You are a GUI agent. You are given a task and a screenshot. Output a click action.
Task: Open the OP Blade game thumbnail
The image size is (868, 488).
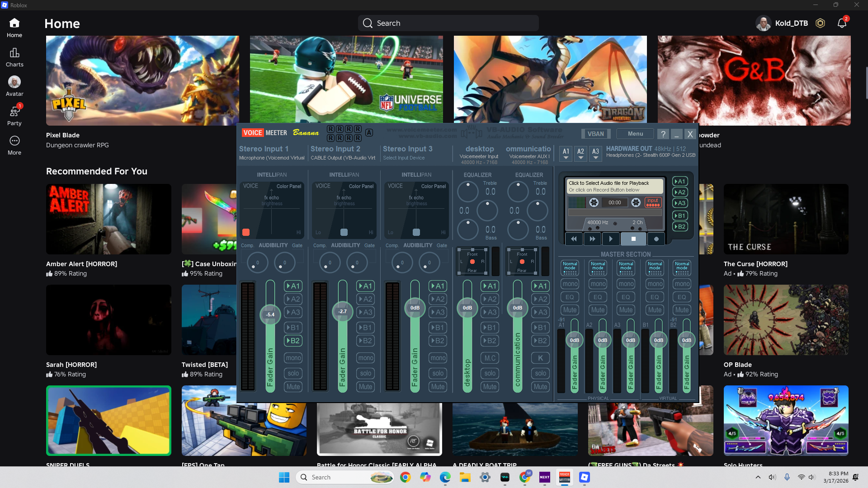786,320
